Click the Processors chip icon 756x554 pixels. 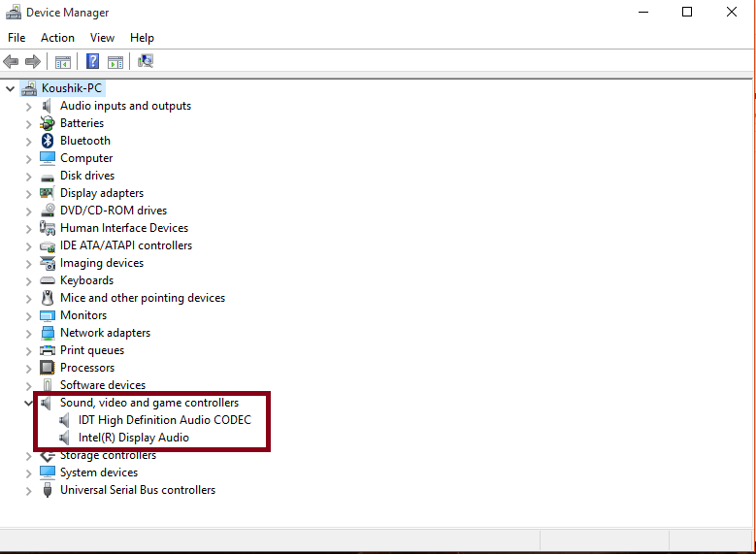48,368
